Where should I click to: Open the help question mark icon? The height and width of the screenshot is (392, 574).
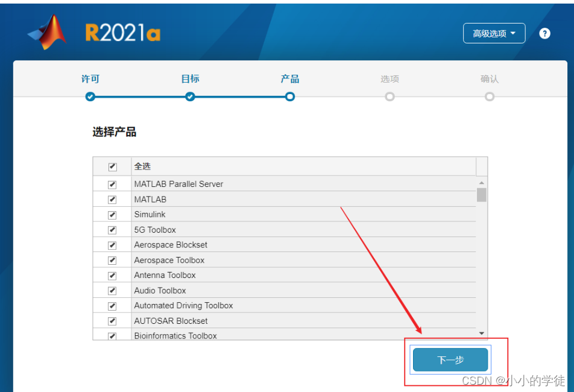544,34
